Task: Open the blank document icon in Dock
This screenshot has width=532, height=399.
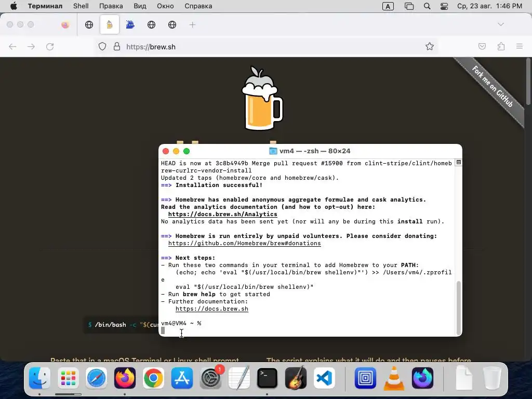Action: pos(464,378)
